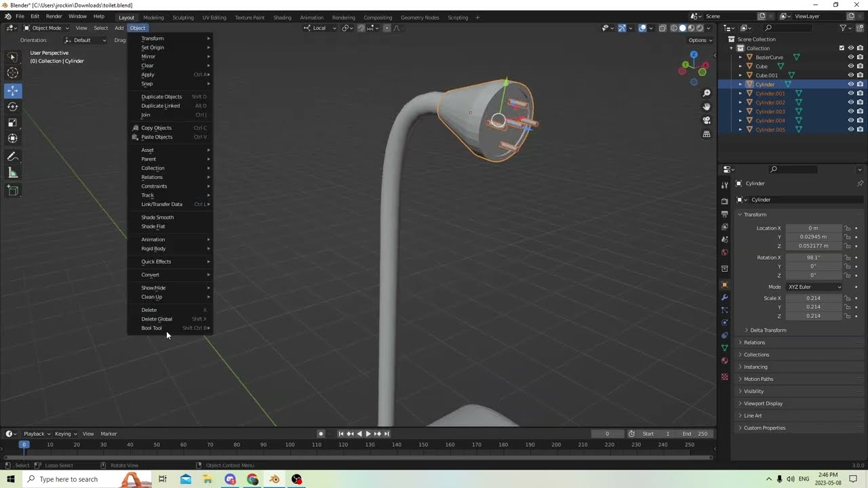Switch to the Sculpting workspace tab

[x=183, y=17]
